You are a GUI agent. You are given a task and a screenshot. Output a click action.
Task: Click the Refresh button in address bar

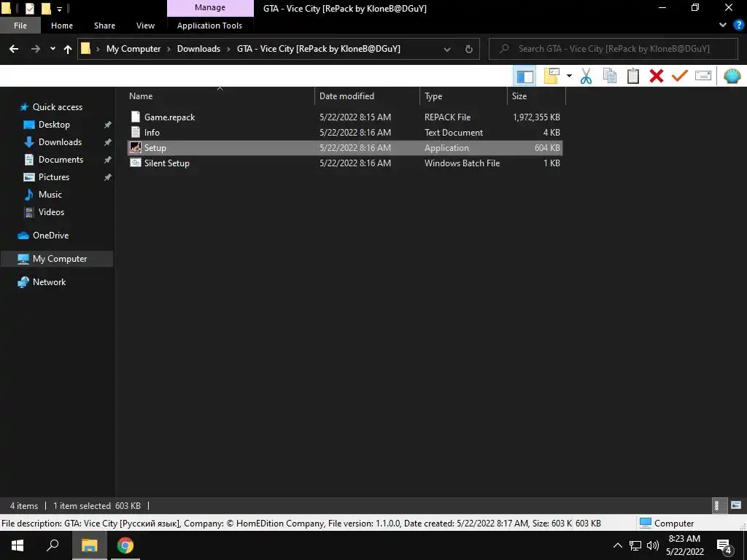click(469, 49)
